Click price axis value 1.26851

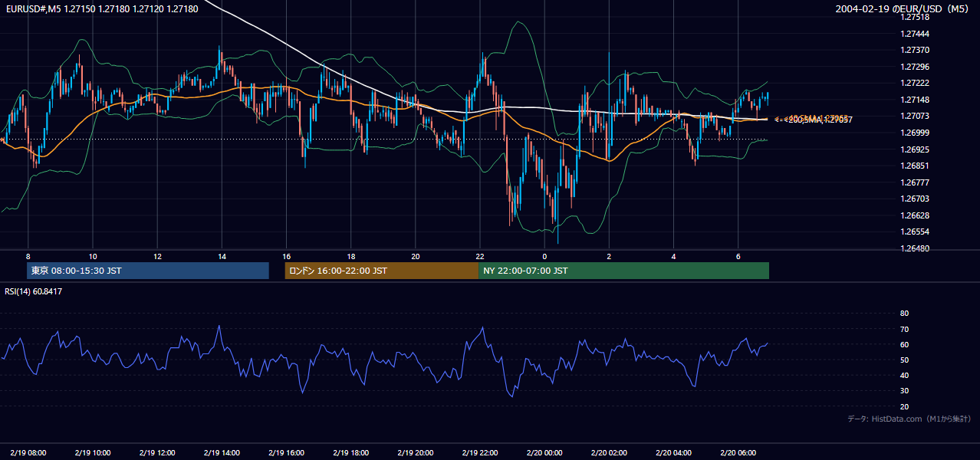click(916, 166)
